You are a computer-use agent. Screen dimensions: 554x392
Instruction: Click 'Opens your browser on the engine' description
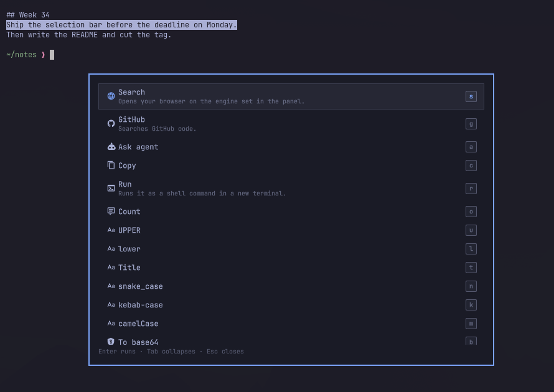point(211,101)
